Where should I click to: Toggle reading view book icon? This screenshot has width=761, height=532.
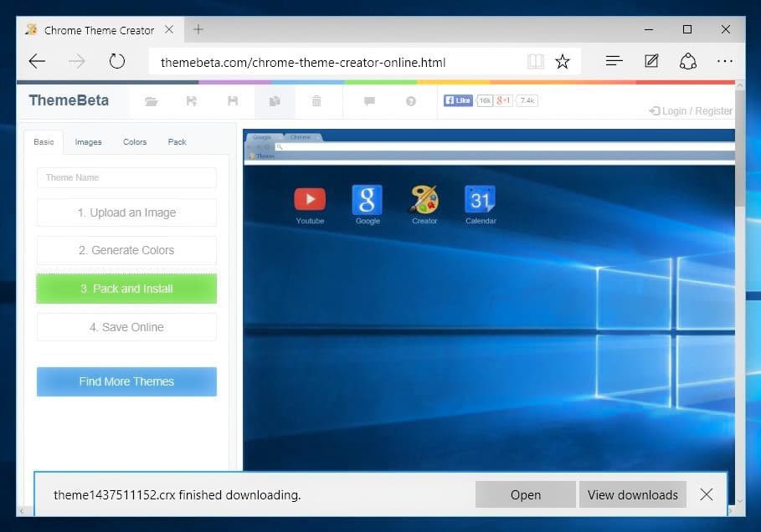536,62
